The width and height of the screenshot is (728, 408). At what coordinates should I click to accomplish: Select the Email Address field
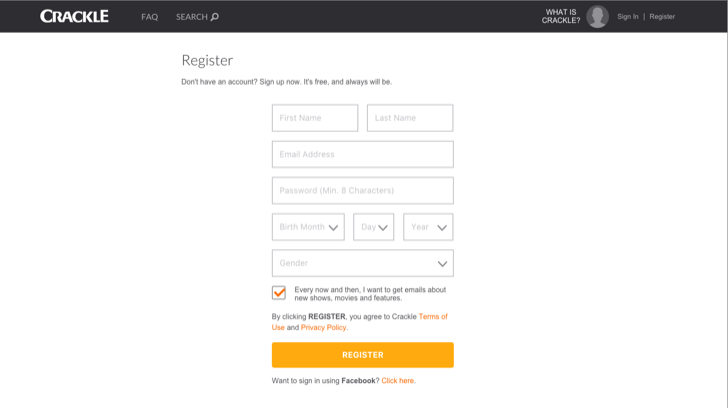pos(363,154)
